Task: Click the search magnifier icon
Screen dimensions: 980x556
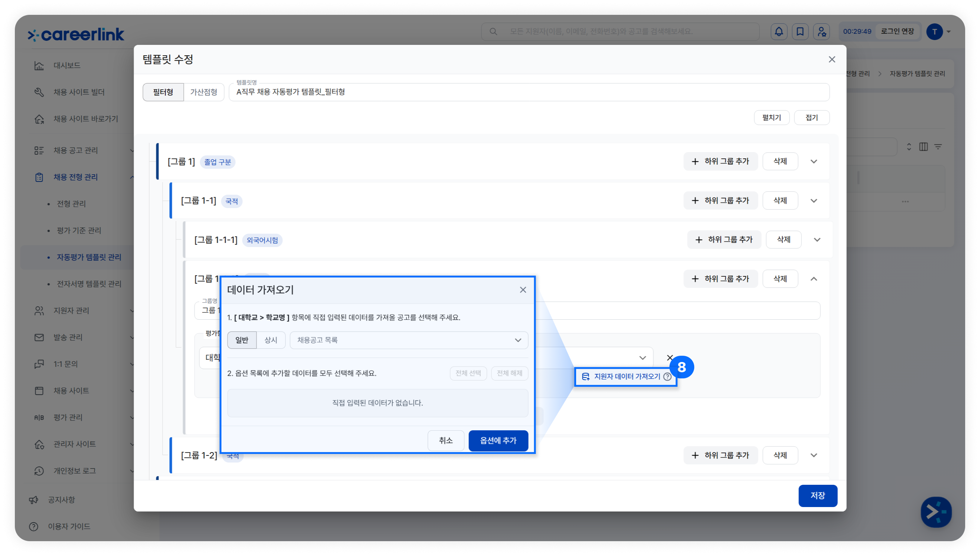Action: click(493, 32)
